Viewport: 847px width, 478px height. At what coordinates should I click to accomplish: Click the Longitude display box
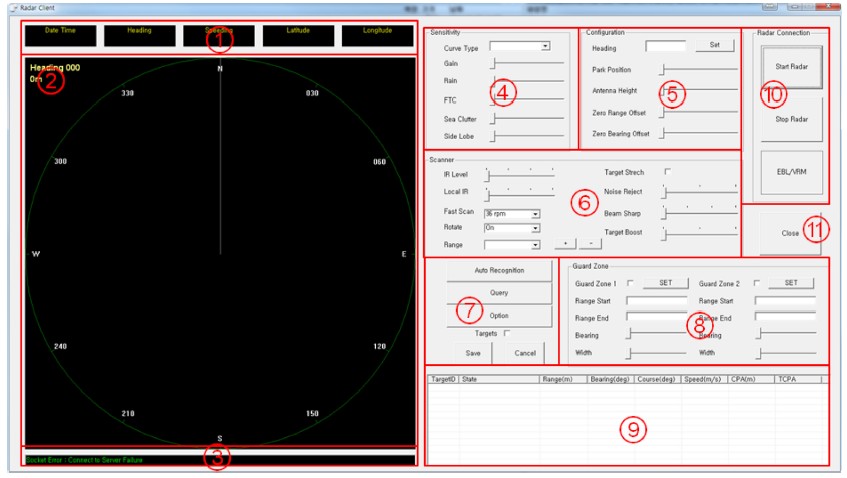[378, 36]
